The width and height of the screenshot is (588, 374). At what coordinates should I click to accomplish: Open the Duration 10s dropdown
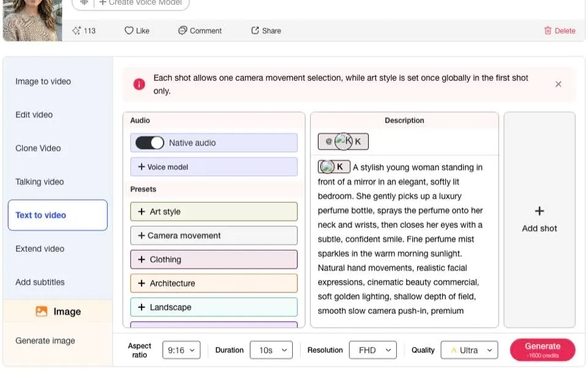tap(271, 350)
